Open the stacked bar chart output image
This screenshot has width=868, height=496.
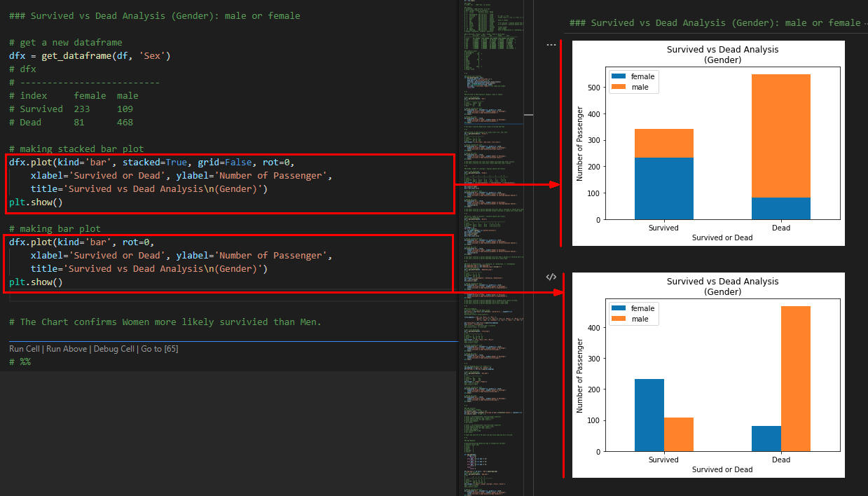(x=708, y=143)
